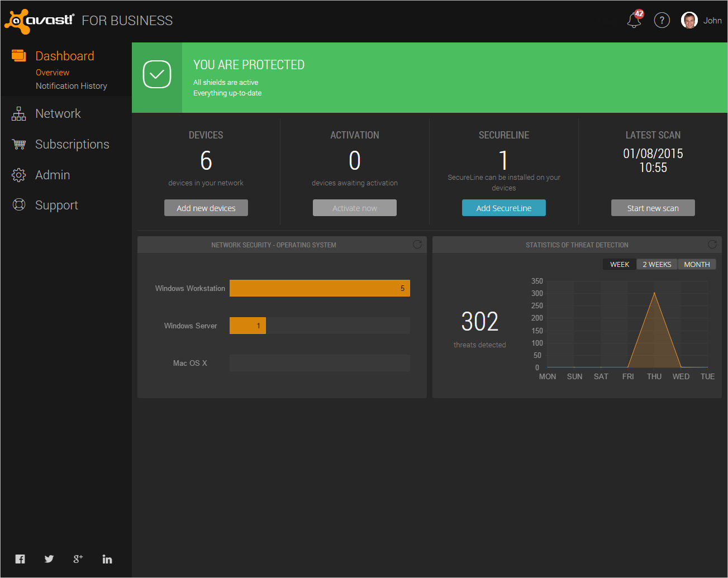Click the Add new devices button
The image size is (728, 578).
(206, 208)
